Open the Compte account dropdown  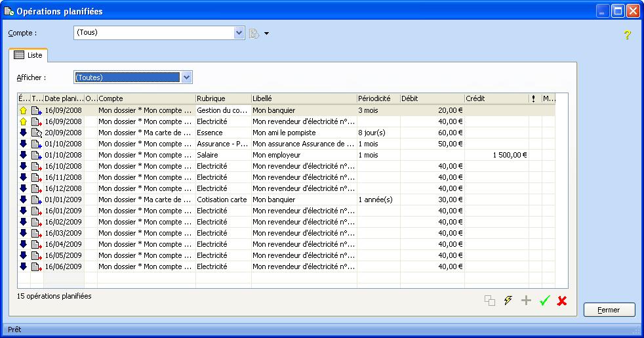(239, 33)
